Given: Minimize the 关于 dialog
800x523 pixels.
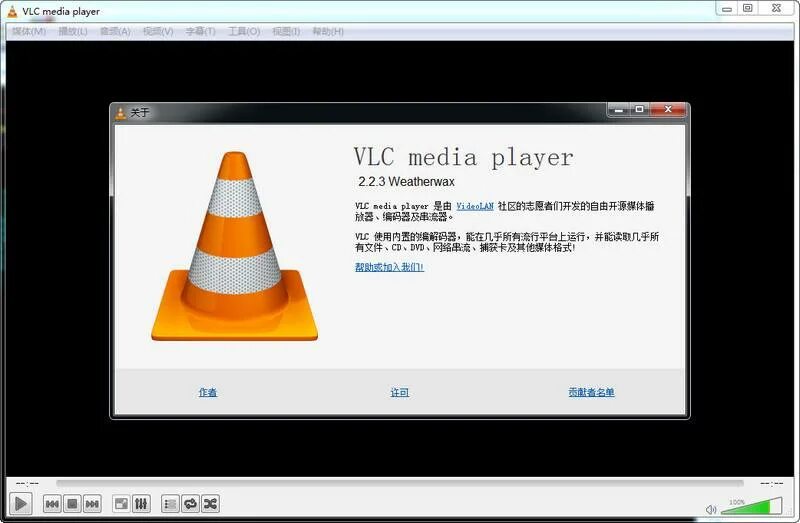Looking at the screenshot, I should [x=619, y=109].
